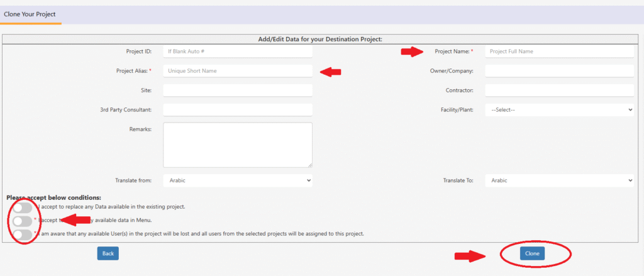Focus the Project Name field
This screenshot has height=276, width=644.
click(558, 52)
